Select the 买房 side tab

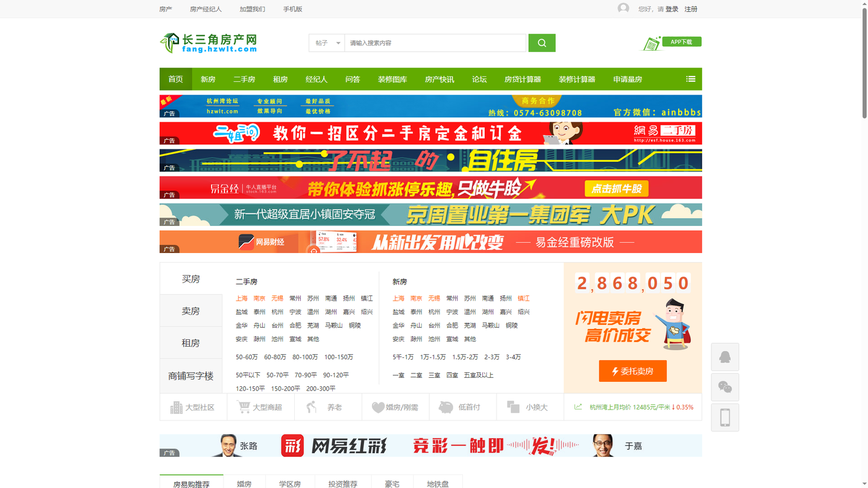tap(191, 279)
